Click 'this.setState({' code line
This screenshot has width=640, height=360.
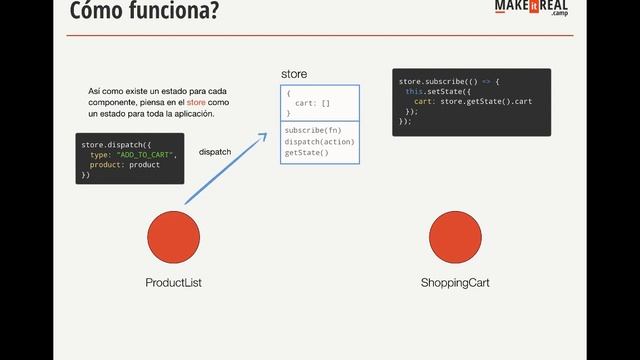pyautogui.click(x=438, y=91)
